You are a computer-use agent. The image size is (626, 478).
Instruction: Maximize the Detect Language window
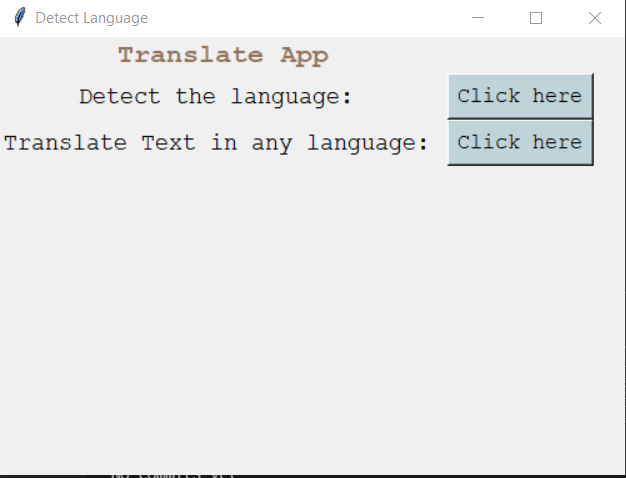(x=536, y=18)
